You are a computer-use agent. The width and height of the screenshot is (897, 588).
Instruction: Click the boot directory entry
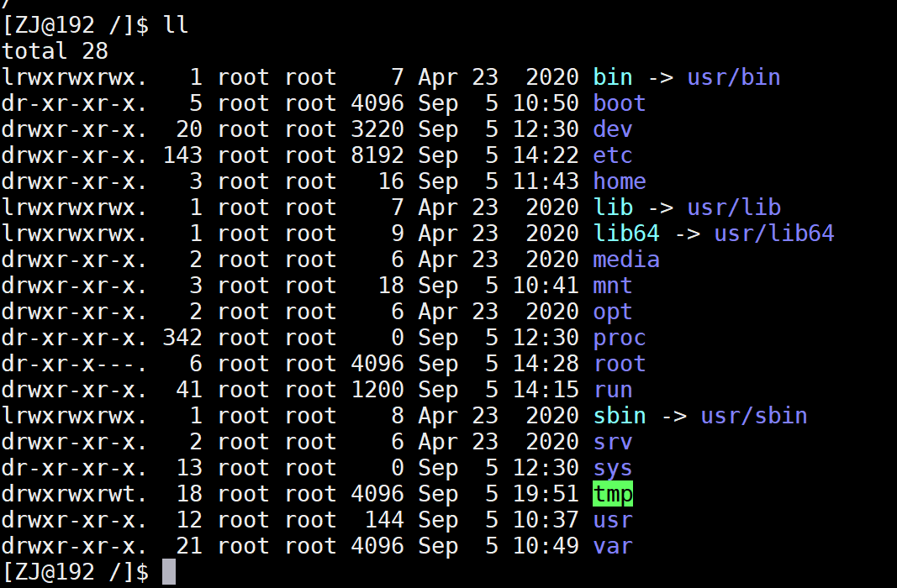(x=620, y=103)
